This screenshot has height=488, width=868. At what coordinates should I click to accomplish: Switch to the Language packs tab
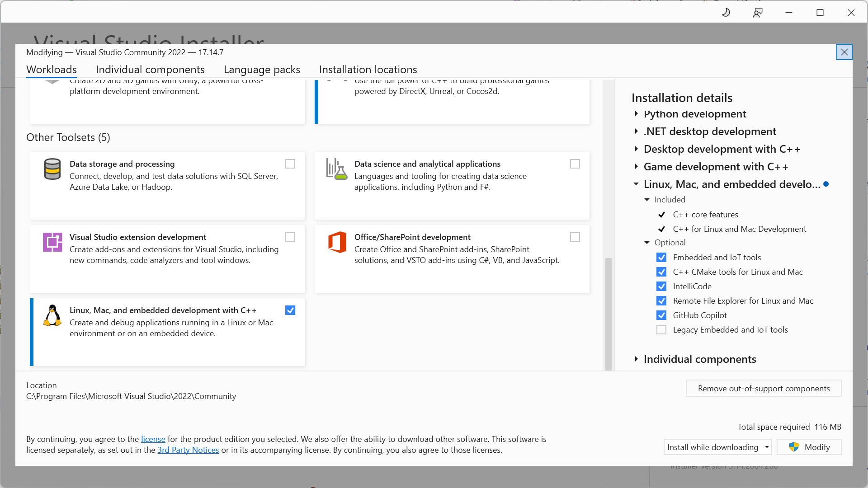coord(262,70)
